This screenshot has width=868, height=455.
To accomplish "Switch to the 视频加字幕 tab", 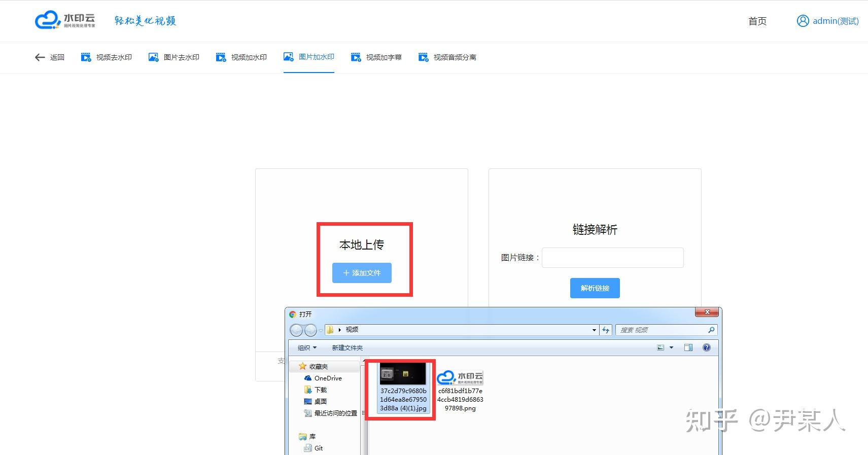I will tap(376, 57).
